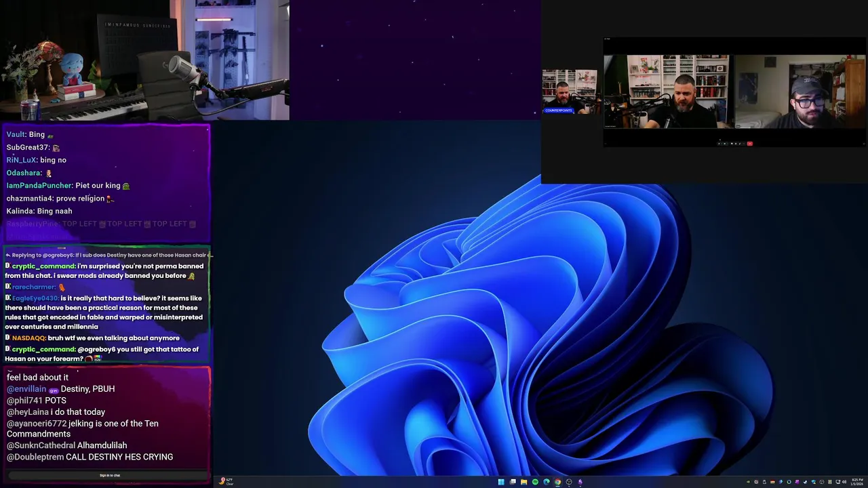The width and height of the screenshot is (868, 488).
Task: Click the volume speaker tray icon
Action: click(x=844, y=482)
